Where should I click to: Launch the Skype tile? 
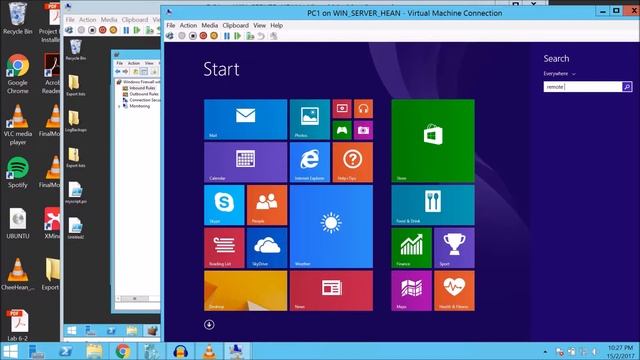click(224, 205)
